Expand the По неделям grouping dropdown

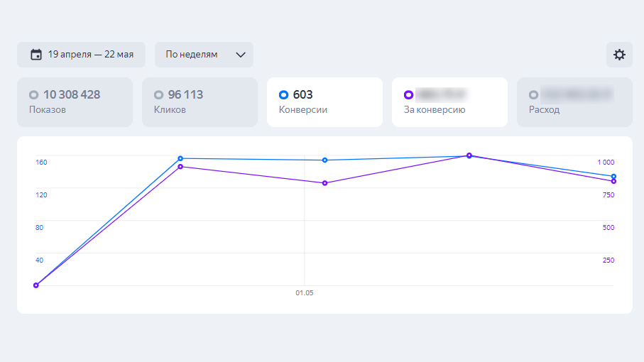[204, 55]
